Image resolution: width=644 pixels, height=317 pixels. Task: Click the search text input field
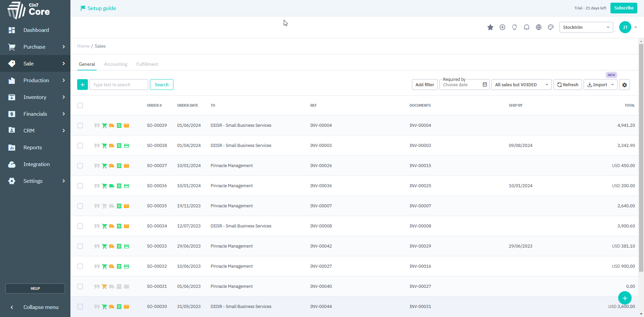pyautogui.click(x=119, y=85)
